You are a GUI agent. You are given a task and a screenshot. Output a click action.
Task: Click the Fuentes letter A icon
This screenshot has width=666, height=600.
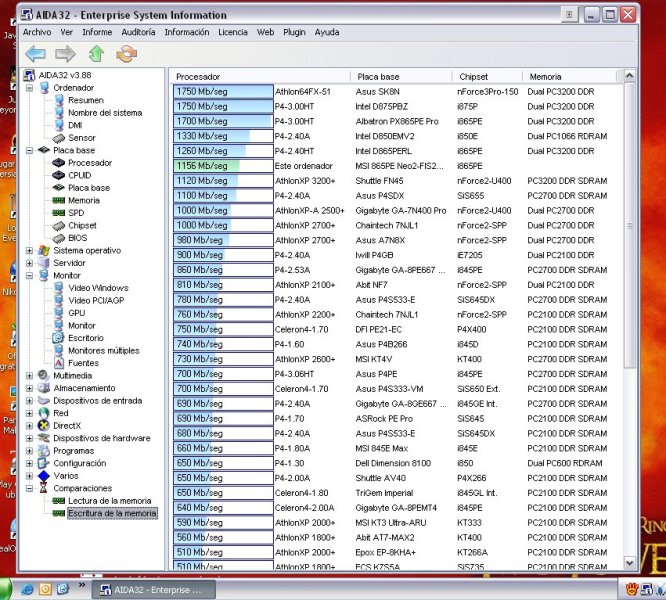click(x=59, y=363)
